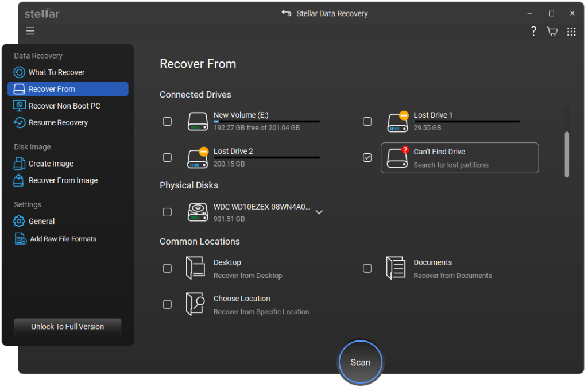
Task: Click the Choose Location folder icon
Action: coord(195,304)
